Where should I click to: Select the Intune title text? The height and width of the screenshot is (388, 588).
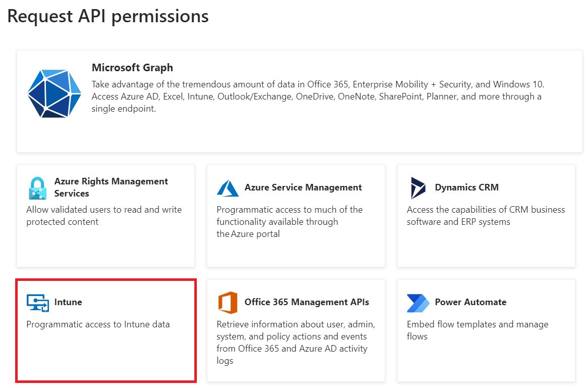coord(68,302)
